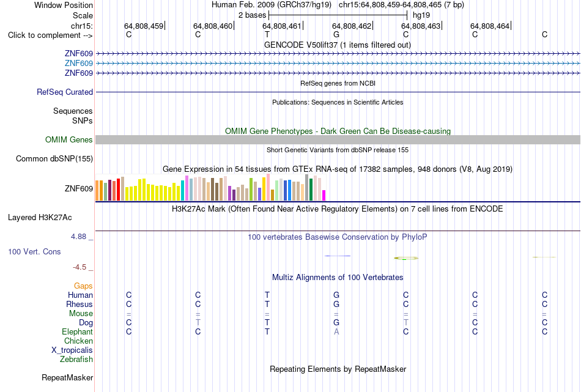The width and height of the screenshot is (581, 392).
Task: Click the G base in the Human alignment row
Action: pyautogui.click(x=336, y=295)
